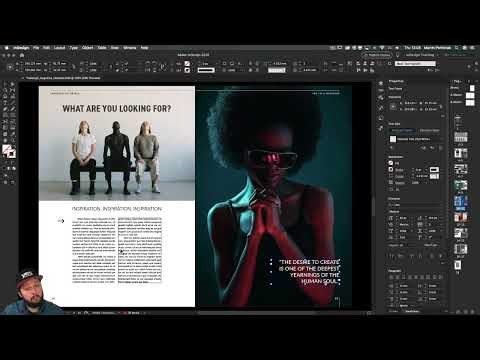Open the workspace switcher dropdown
Viewport: 480px width, 360px height.
pyautogui.click(x=421, y=55)
